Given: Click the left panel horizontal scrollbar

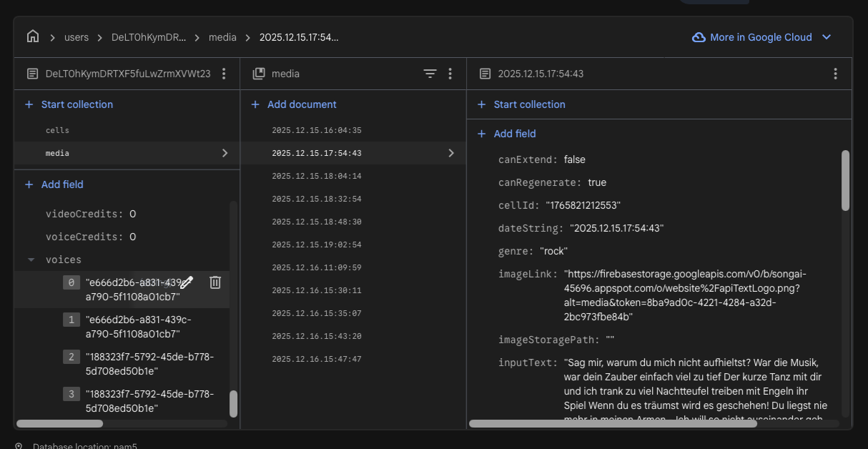Looking at the screenshot, I should click(x=59, y=423).
